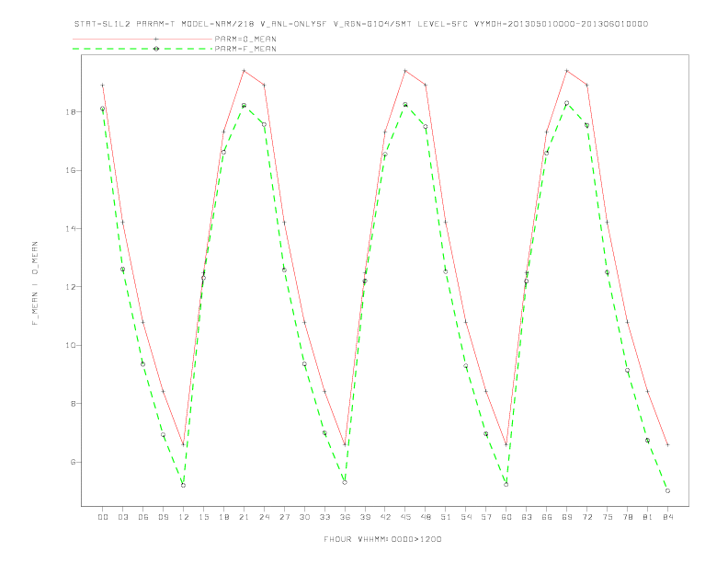Screen dimensions: 728x563
Task: Click x-axis forecast hour label 30
Action: point(304,517)
